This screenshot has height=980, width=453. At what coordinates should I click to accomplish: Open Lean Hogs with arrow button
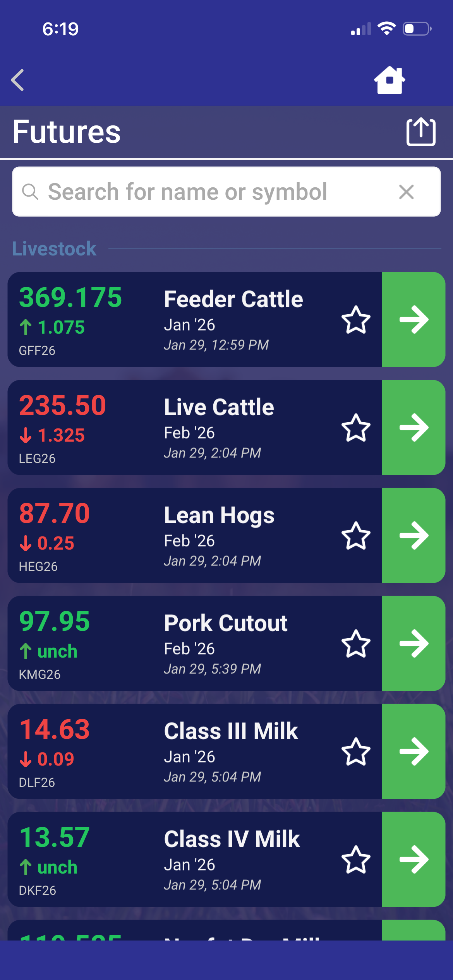click(x=414, y=536)
